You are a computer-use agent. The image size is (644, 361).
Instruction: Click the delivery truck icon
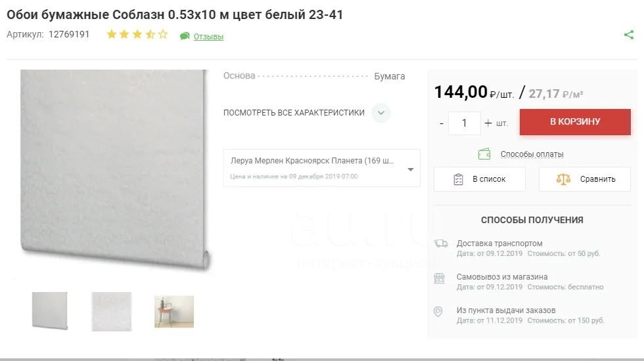(x=441, y=244)
